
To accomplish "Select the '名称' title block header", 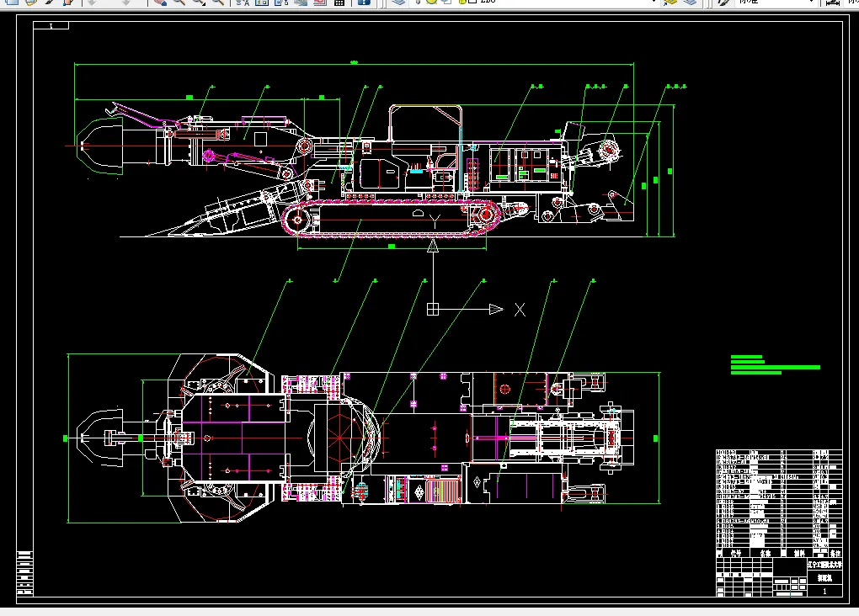I will (x=766, y=554).
